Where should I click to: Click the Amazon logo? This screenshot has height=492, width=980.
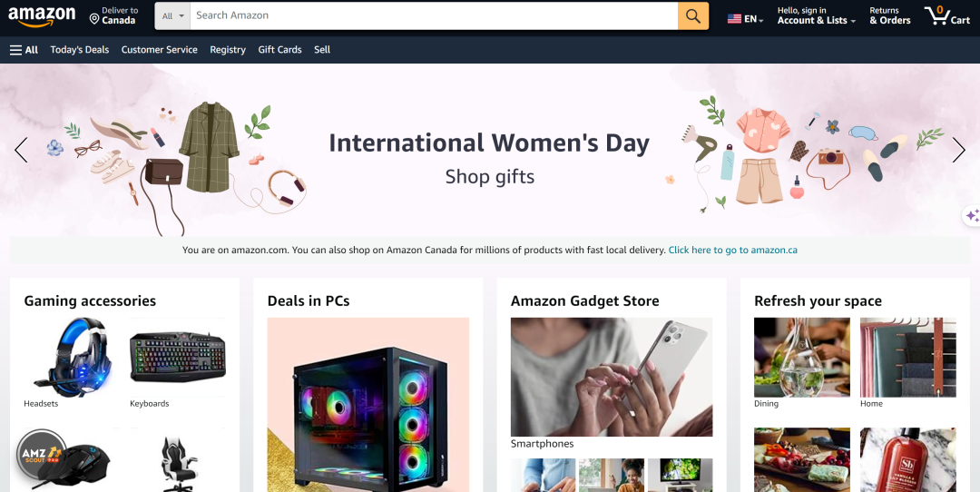pos(42,17)
